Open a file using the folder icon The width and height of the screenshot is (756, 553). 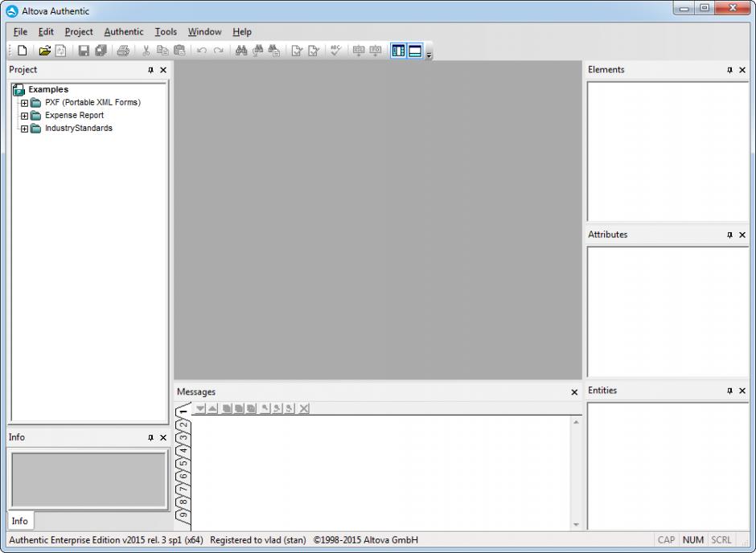[45, 51]
